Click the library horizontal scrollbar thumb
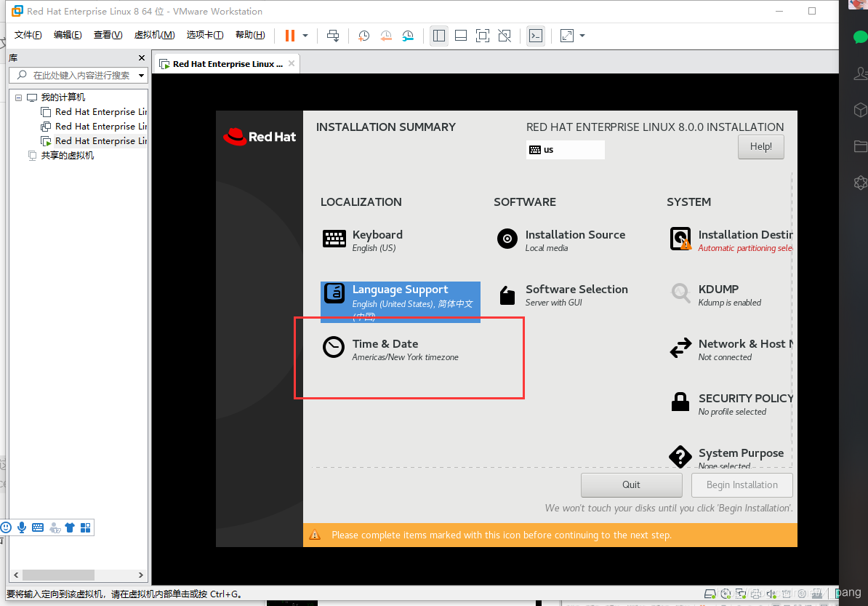Viewport: 868px width, 606px height. 58,575
